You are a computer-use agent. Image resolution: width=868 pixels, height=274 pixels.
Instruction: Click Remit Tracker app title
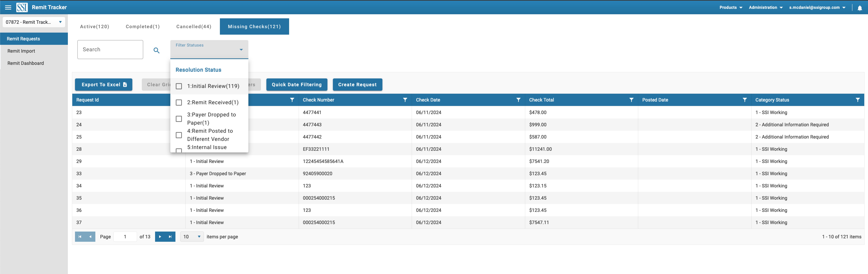(x=49, y=7)
